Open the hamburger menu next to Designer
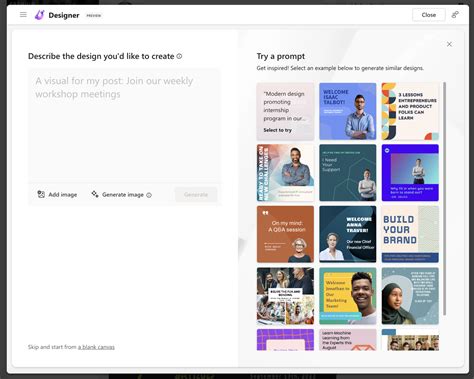Viewport: 474px width, 379px height. pyautogui.click(x=23, y=15)
